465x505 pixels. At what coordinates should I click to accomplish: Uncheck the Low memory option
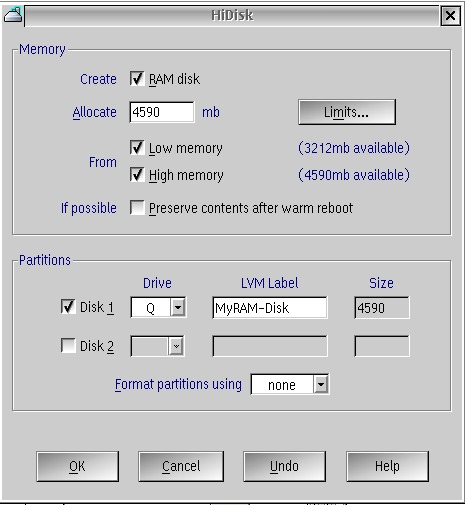(x=137, y=148)
